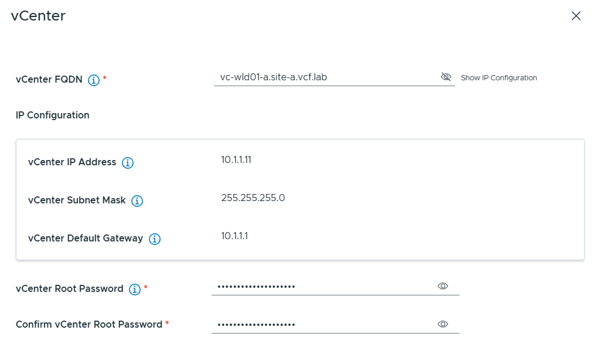Toggle the crossed-eye icon in FQDN field

(445, 77)
